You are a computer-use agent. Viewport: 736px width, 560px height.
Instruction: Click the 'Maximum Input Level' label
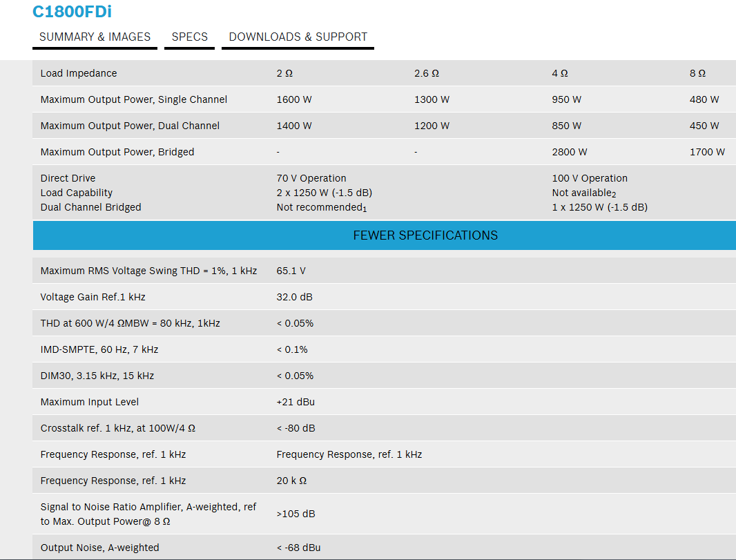click(90, 403)
